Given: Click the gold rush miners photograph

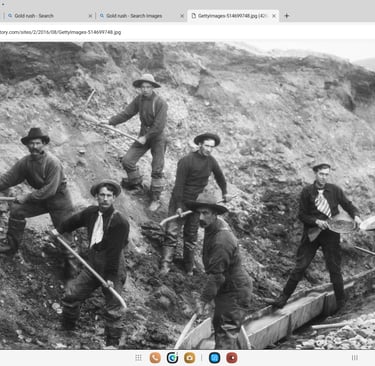Looking at the screenshot, I should [187, 195].
